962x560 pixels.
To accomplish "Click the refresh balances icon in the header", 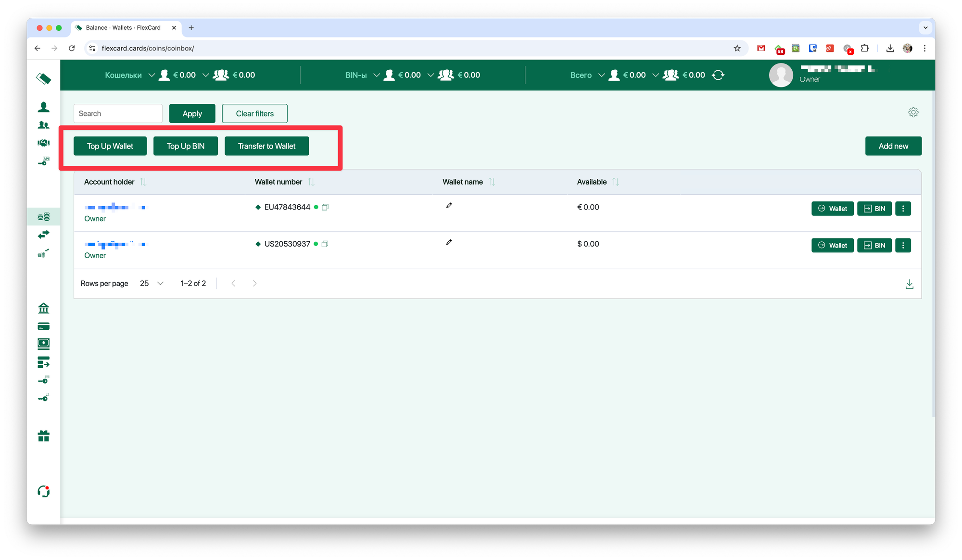I will pos(718,75).
